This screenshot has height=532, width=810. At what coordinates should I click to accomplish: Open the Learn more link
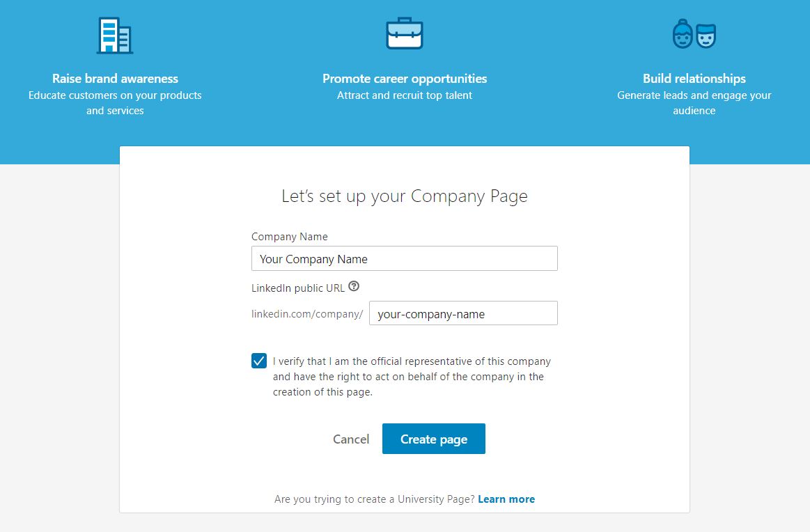(x=506, y=499)
